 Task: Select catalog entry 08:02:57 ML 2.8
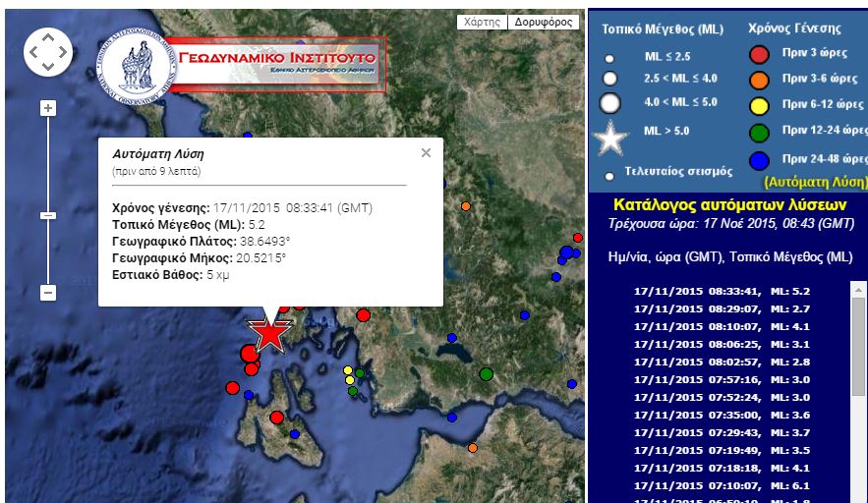pos(722,362)
